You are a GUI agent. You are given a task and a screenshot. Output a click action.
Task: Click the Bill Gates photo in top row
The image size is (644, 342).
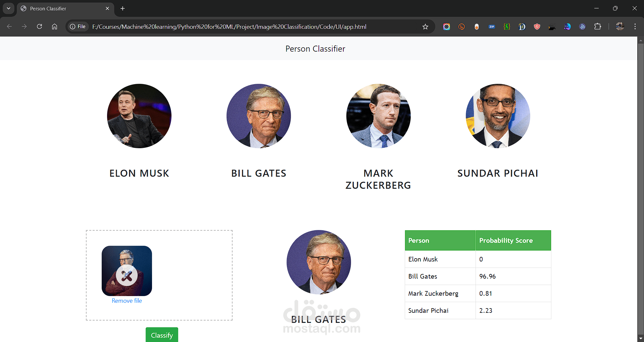[x=259, y=116]
